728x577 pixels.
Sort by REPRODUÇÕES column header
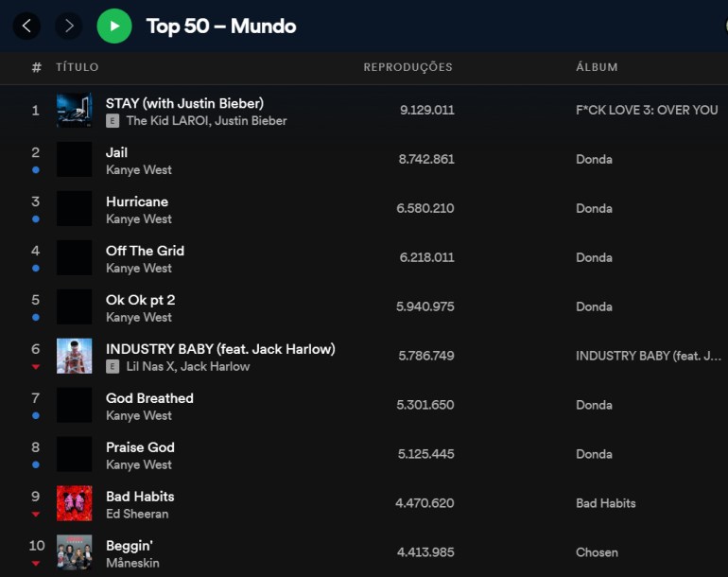(407, 67)
